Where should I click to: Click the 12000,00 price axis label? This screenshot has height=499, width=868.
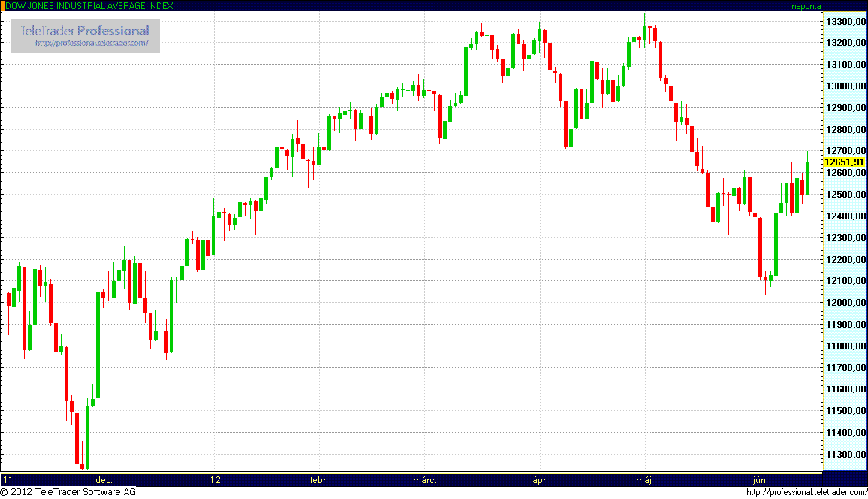[x=845, y=303]
